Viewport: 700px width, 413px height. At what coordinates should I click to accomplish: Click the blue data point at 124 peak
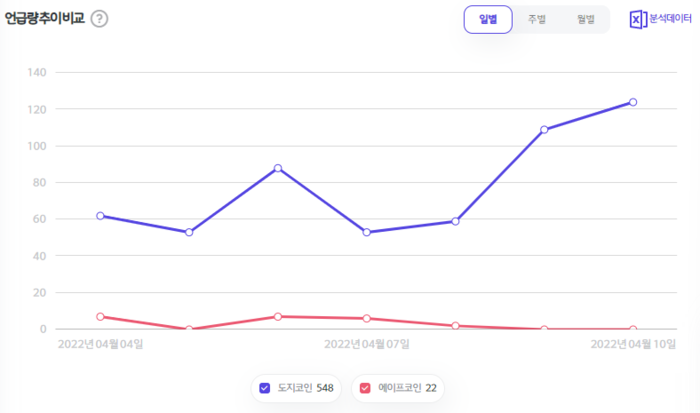(x=633, y=102)
